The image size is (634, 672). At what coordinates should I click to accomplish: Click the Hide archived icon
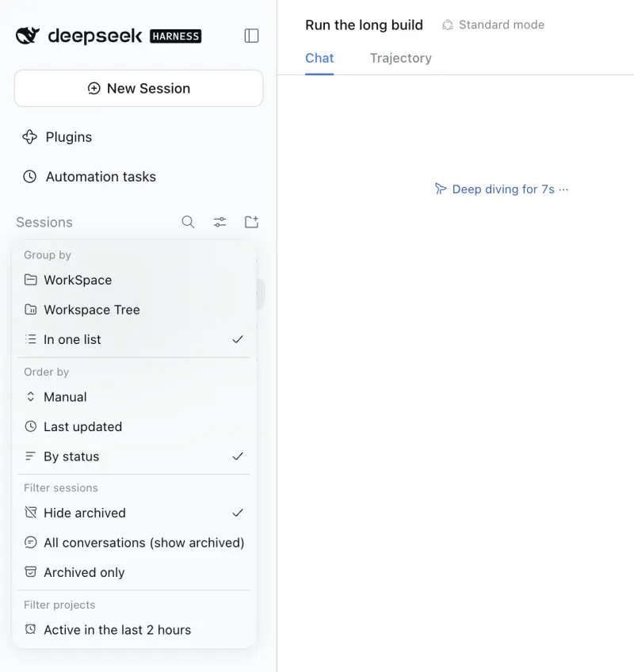pyautogui.click(x=30, y=513)
